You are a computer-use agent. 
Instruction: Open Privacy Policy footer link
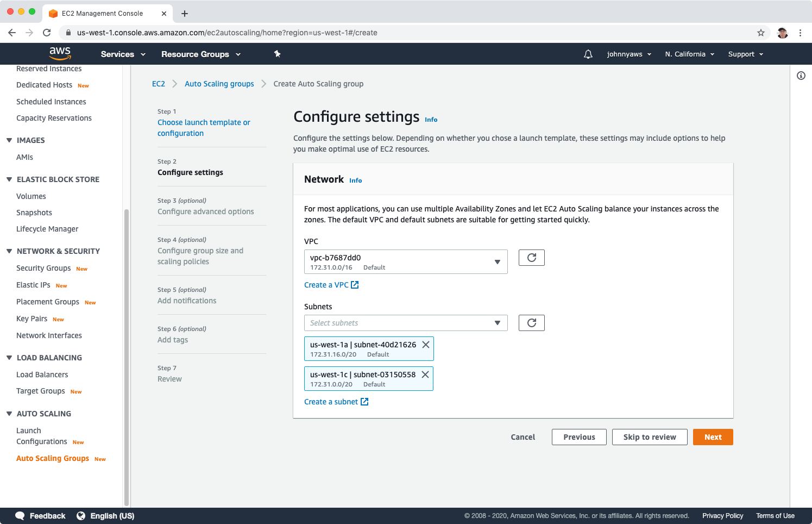(x=722, y=516)
